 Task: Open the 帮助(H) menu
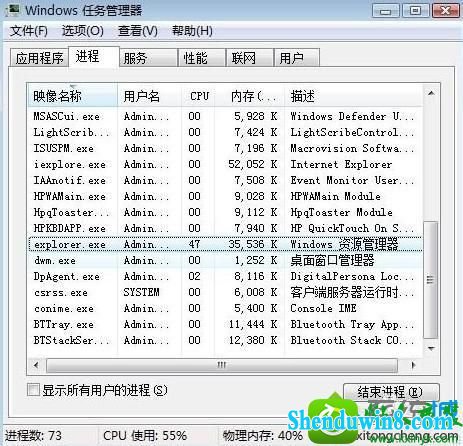coord(192,31)
